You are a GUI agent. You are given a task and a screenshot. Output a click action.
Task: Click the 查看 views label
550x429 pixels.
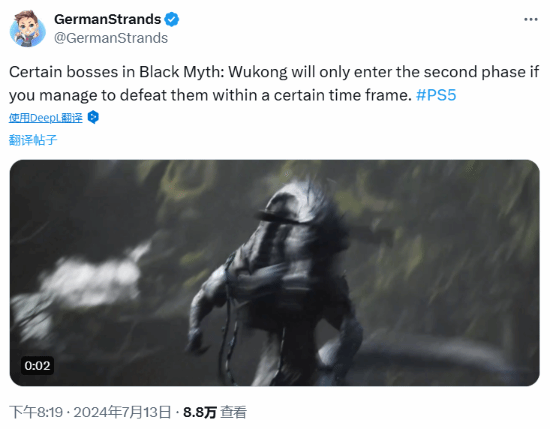[233, 412]
